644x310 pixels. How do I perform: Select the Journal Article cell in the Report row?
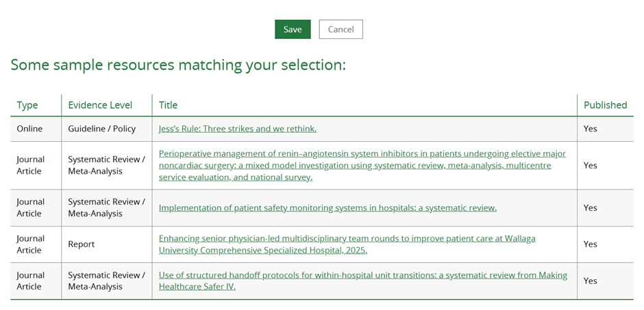30,244
